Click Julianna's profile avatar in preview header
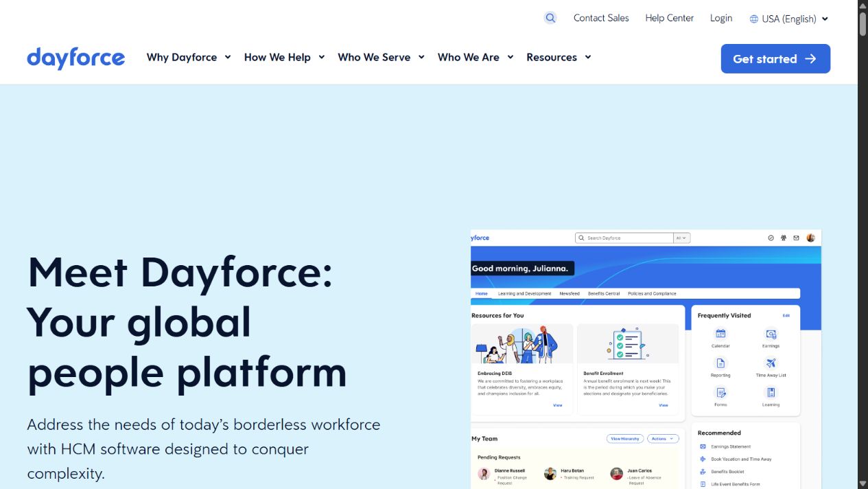 pos(810,238)
